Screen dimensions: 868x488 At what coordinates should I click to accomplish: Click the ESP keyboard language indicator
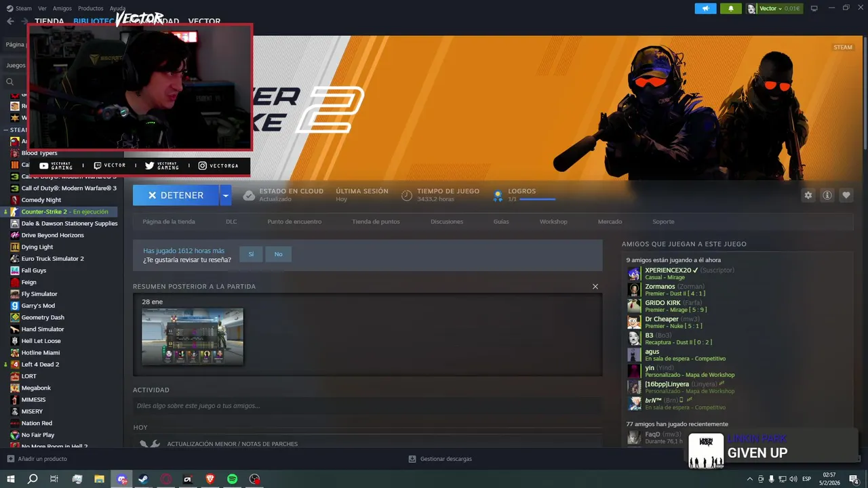pyautogui.click(x=807, y=479)
